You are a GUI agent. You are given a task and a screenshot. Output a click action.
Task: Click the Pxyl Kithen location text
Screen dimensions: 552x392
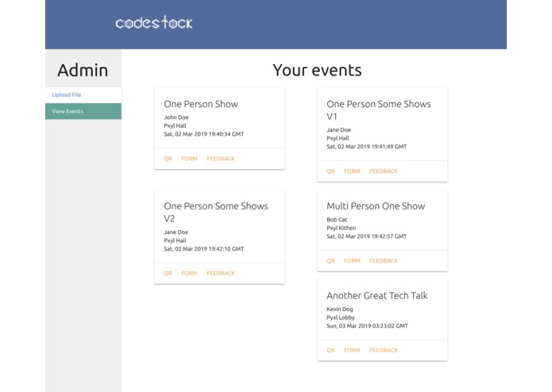click(341, 228)
